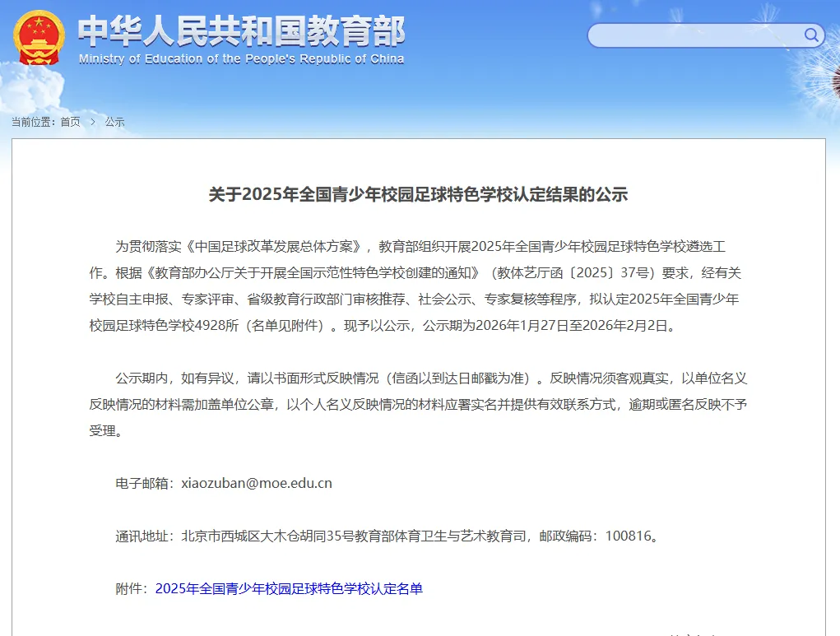Open attachment 2025年全国青少年校园足球特色学校认定名单
The width and height of the screenshot is (840, 636).
[289, 588]
